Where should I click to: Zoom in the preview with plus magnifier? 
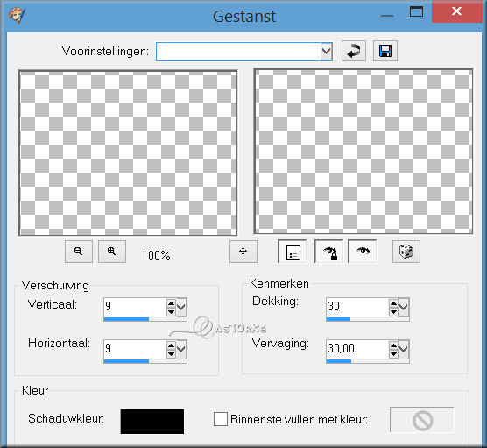pyautogui.click(x=112, y=252)
